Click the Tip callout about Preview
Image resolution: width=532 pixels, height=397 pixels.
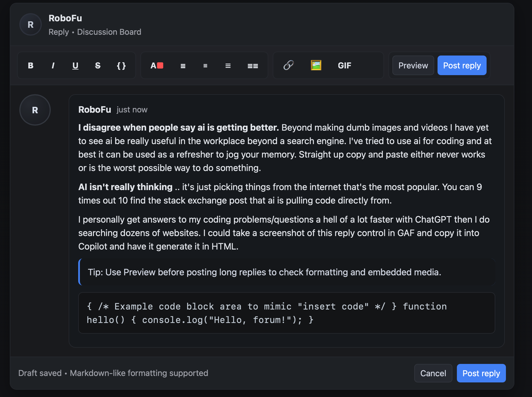[286, 272]
